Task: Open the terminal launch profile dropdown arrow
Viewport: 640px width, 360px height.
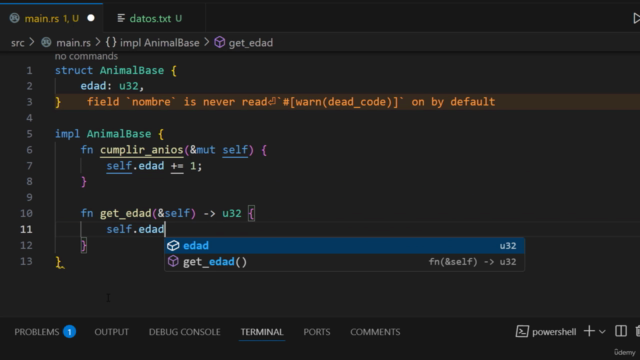Action: (602, 332)
